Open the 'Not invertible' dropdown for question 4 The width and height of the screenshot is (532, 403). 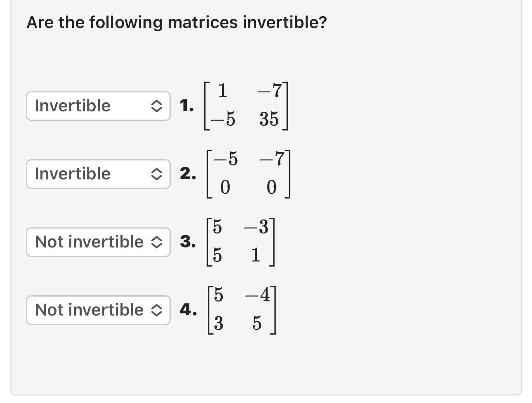tap(98, 310)
